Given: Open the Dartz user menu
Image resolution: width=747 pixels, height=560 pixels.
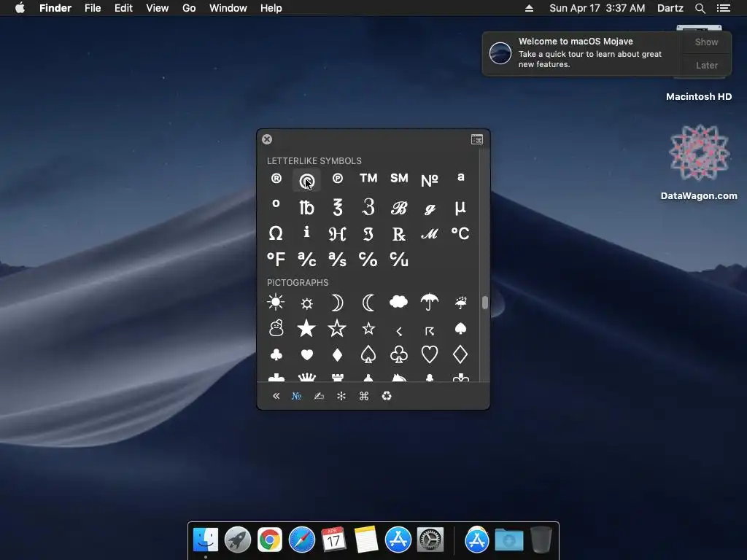Looking at the screenshot, I should click(670, 8).
